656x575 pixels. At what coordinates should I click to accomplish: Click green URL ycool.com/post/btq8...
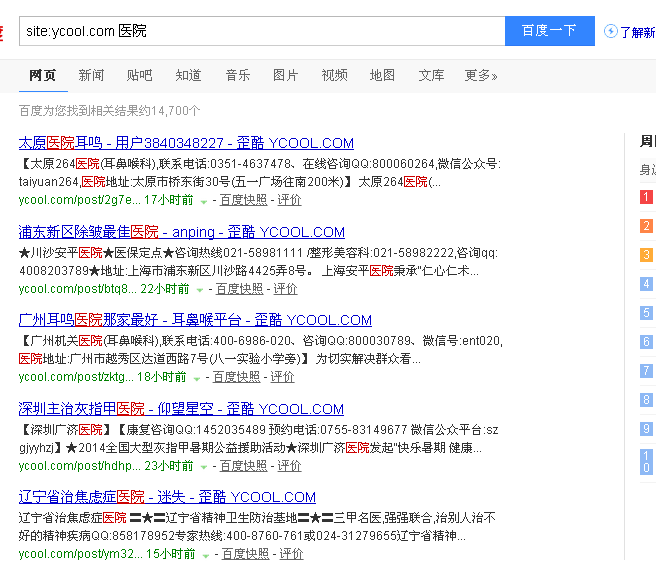(77, 289)
